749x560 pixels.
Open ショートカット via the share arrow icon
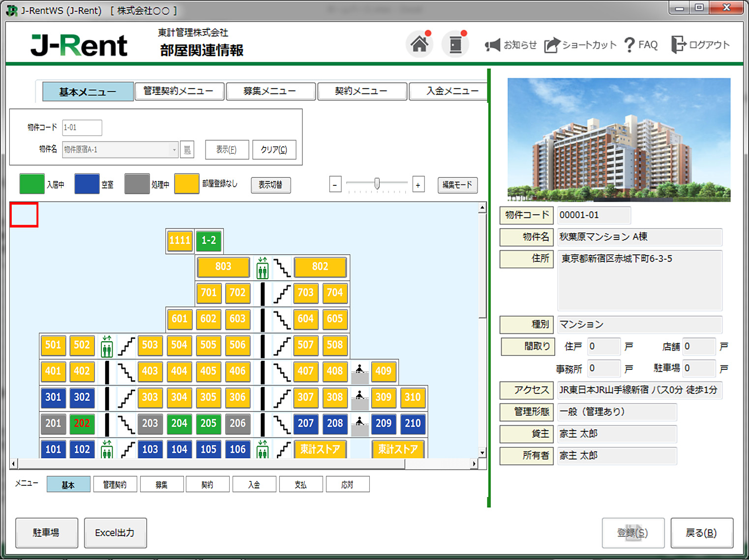point(552,45)
